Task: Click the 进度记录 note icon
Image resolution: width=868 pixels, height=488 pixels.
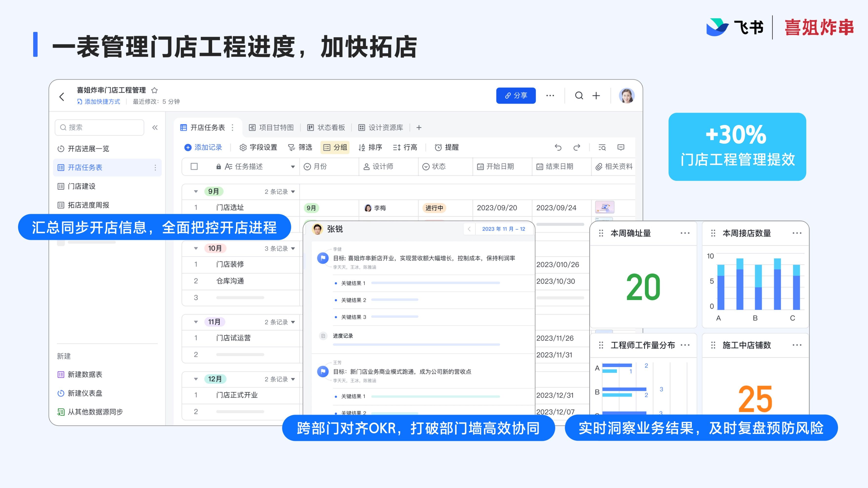Action: (323, 336)
